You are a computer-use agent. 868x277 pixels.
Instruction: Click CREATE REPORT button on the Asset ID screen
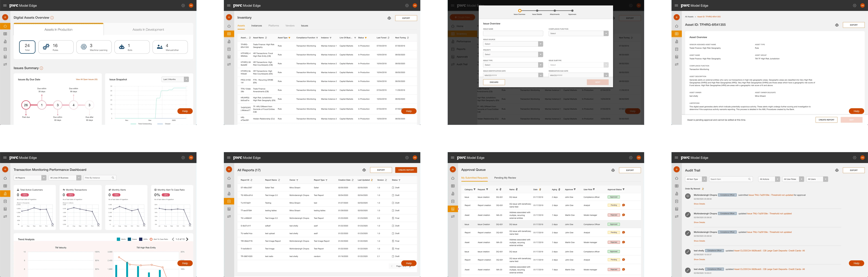(827, 120)
